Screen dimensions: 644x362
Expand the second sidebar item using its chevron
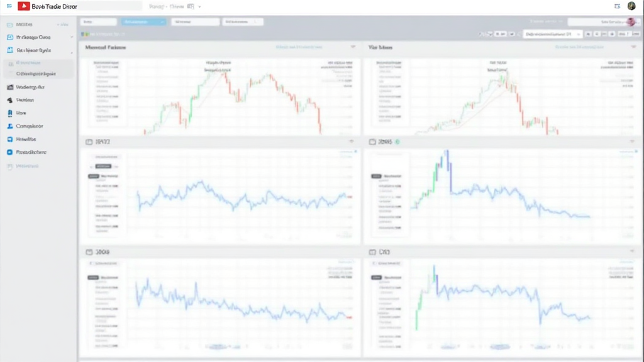click(71, 37)
